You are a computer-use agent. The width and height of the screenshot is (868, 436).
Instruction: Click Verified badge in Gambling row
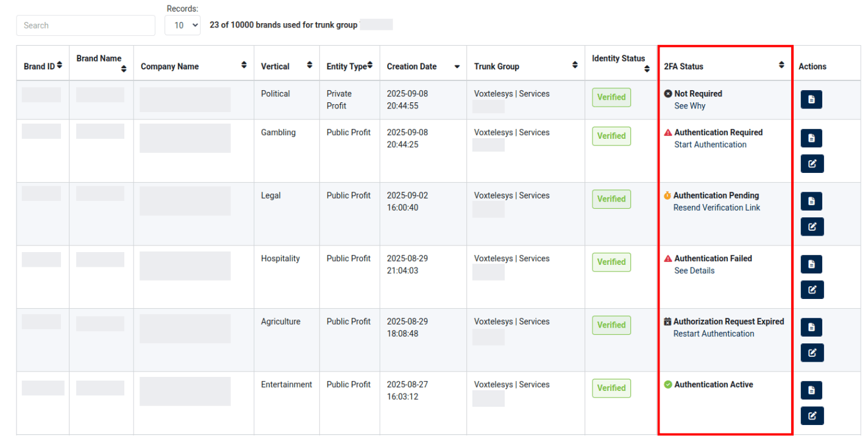pyautogui.click(x=611, y=136)
